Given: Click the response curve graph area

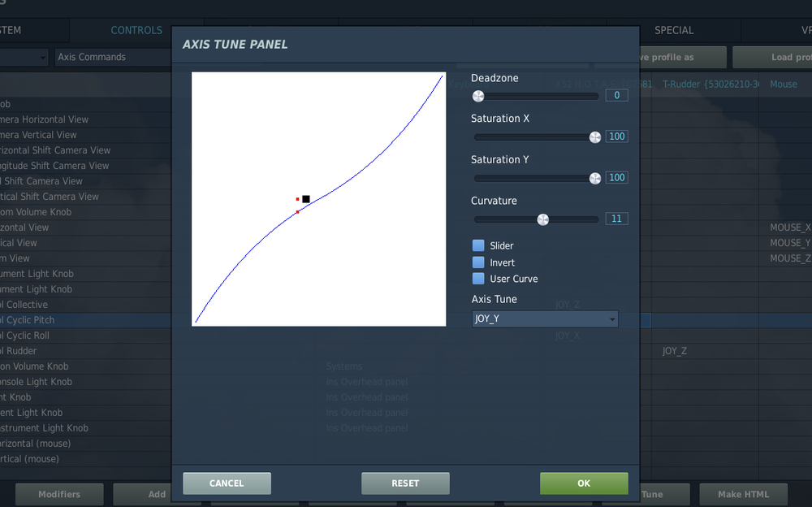Looking at the screenshot, I should tap(318, 199).
